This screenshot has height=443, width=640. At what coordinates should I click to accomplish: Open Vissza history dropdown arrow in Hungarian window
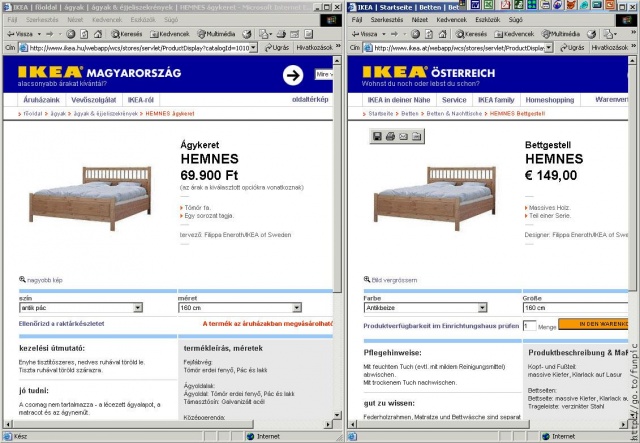tap(39, 34)
